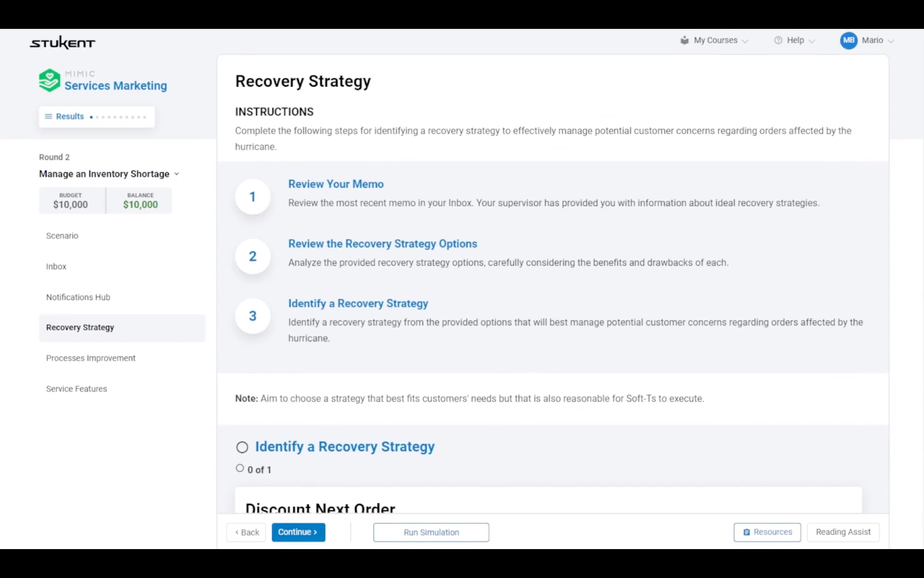The height and width of the screenshot is (578, 924).
Task: Click the Recovery Strategy page title
Action: (303, 81)
